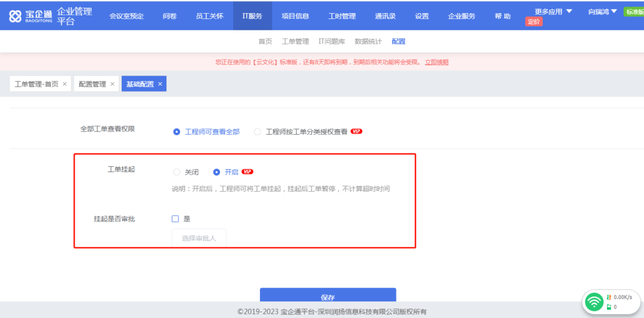Click the 宝企通 logo icon
Image resolution: width=644 pixels, height=318 pixels.
click(16, 16)
